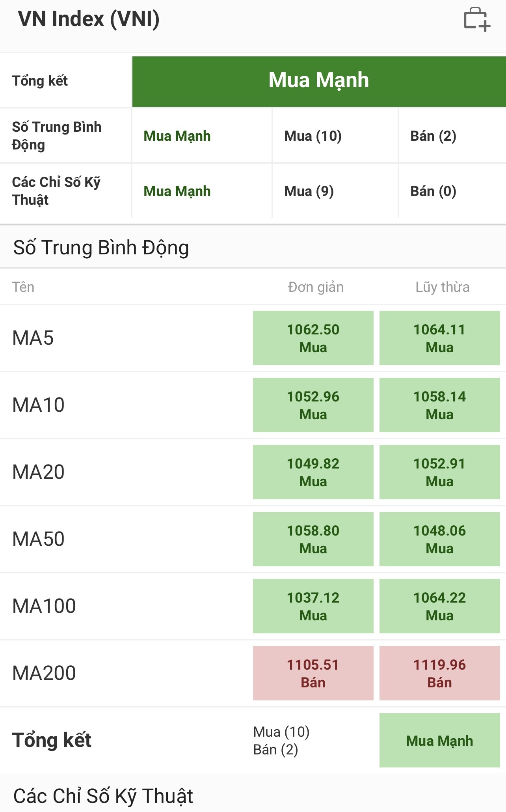Select the MA5 simple value 1062.50 cell
Viewport: 506px width, 812px height.
coord(313,338)
